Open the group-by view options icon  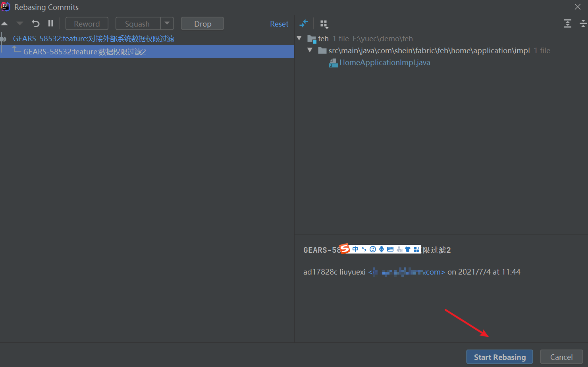pos(324,23)
